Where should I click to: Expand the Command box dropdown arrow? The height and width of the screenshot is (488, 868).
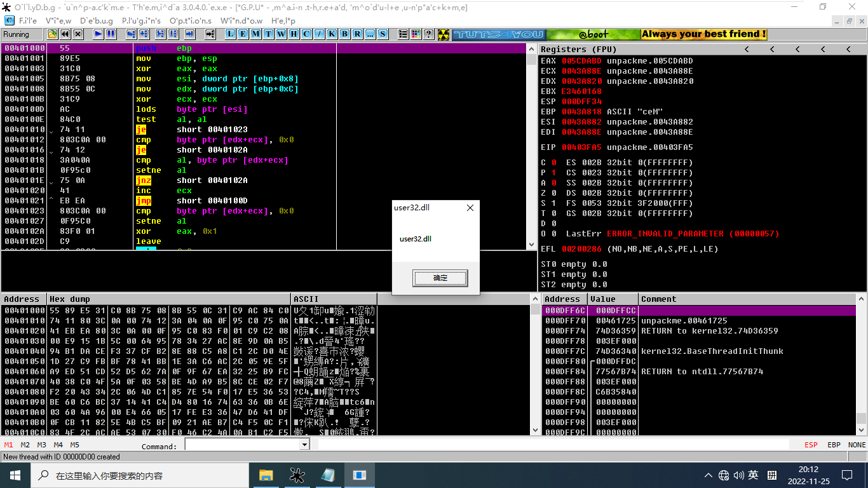(304, 445)
